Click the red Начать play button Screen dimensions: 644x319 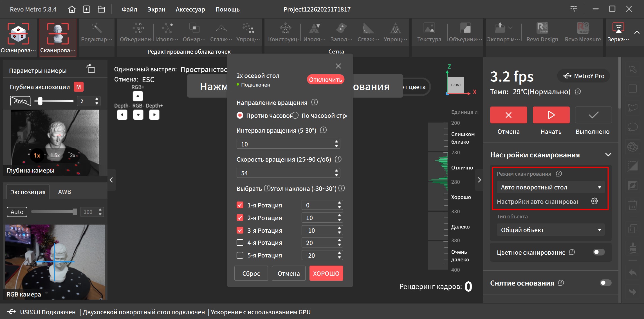pyautogui.click(x=551, y=115)
